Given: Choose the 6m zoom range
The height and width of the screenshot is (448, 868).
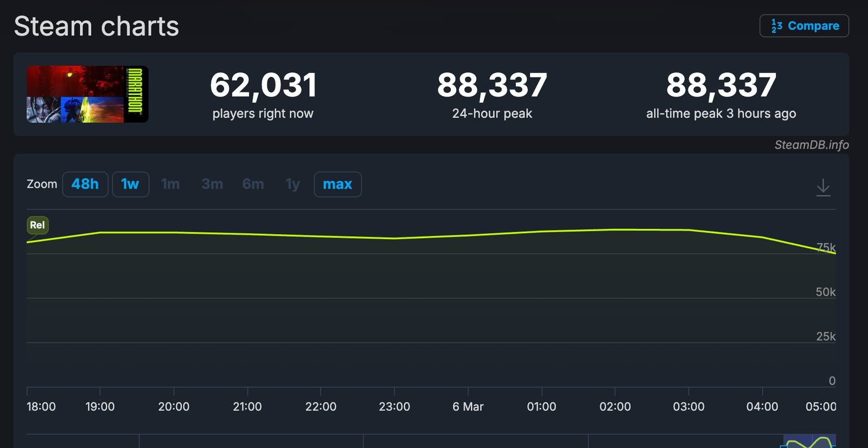Looking at the screenshot, I should click(253, 184).
